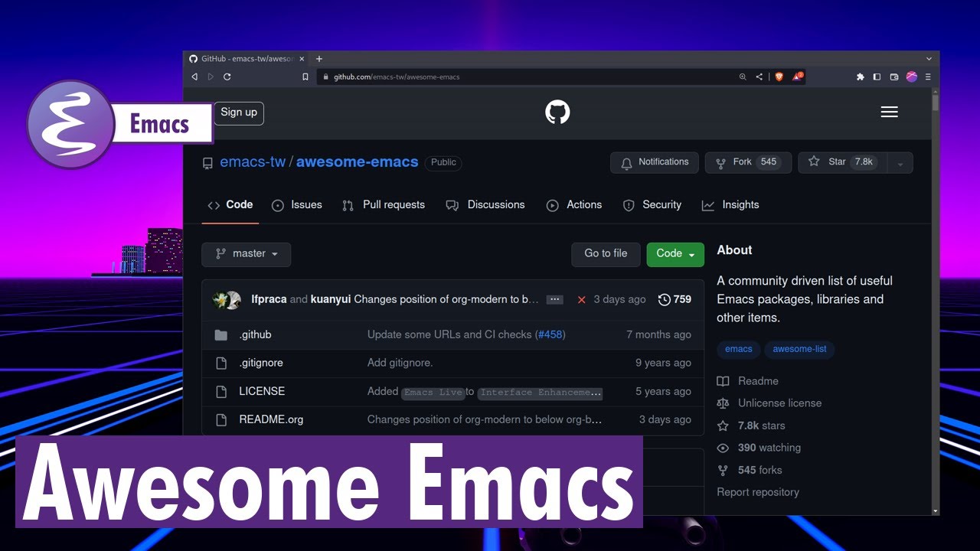Viewport: 980px width, 551px height.
Task: Click the #458 pull request link
Action: click(550, 335)
